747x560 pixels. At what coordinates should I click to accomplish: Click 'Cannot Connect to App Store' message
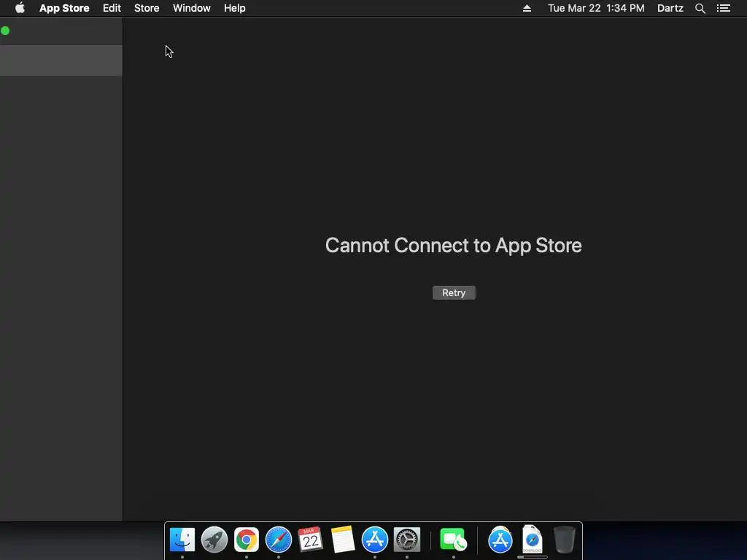pos(454,245)
